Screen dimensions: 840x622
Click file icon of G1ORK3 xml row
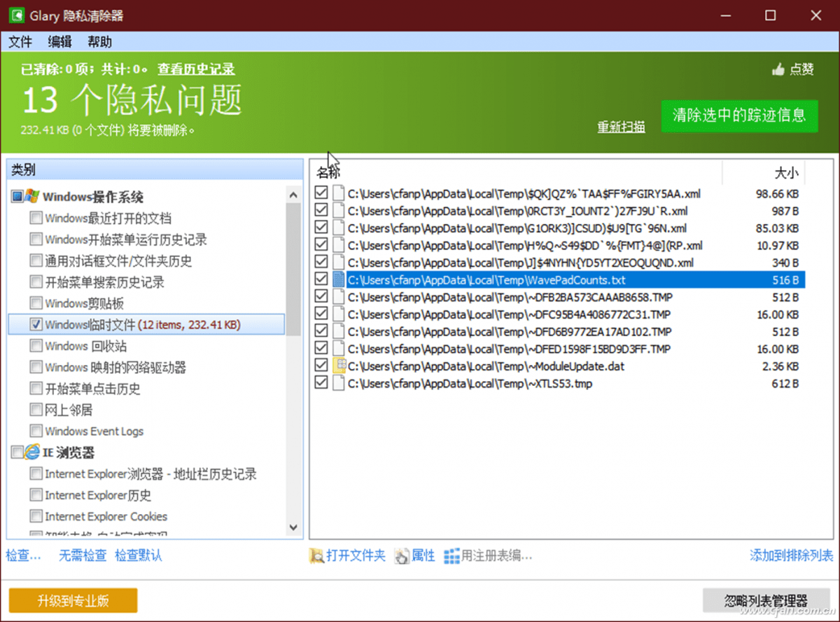pos(339,228)
